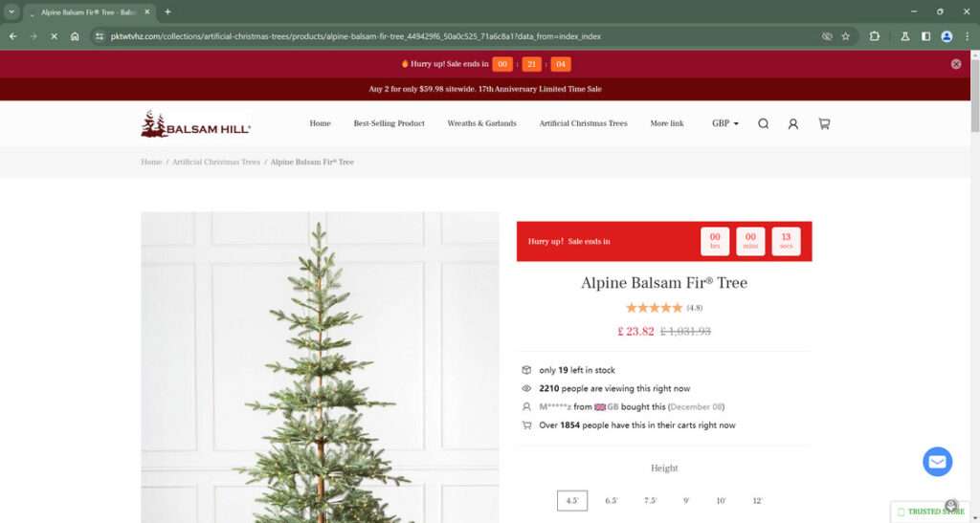Open the site search magnifier icon
Screen dimensions: 980x523
pos(763,123)
